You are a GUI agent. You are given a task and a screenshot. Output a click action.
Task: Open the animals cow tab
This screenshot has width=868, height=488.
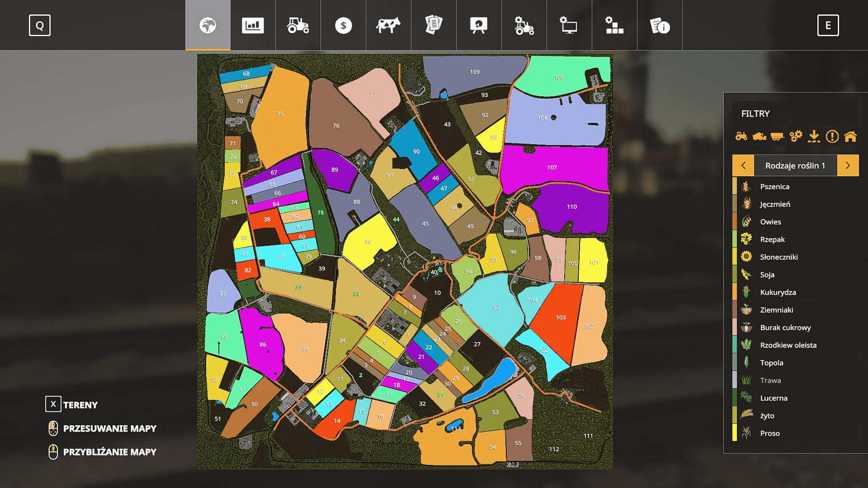(388, 25)
